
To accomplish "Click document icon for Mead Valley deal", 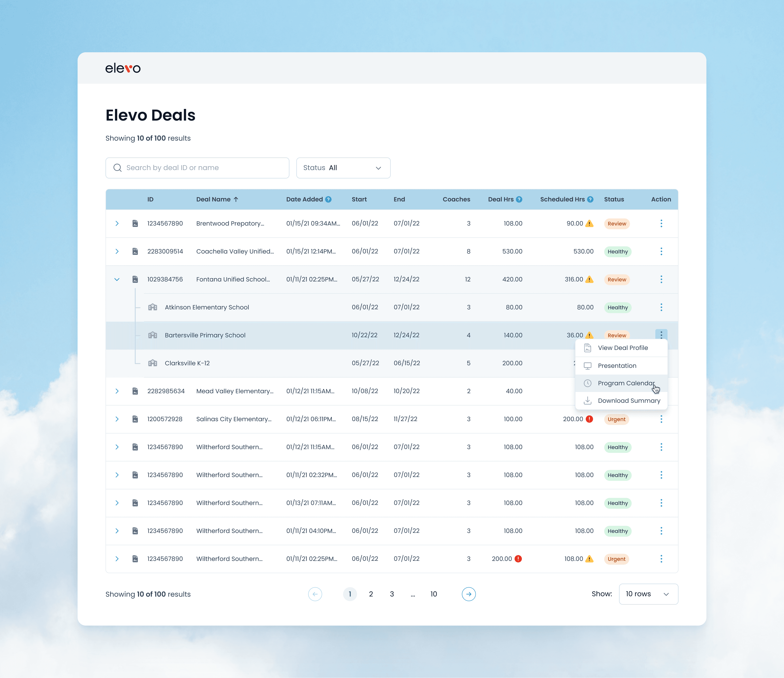I will 135,391.
